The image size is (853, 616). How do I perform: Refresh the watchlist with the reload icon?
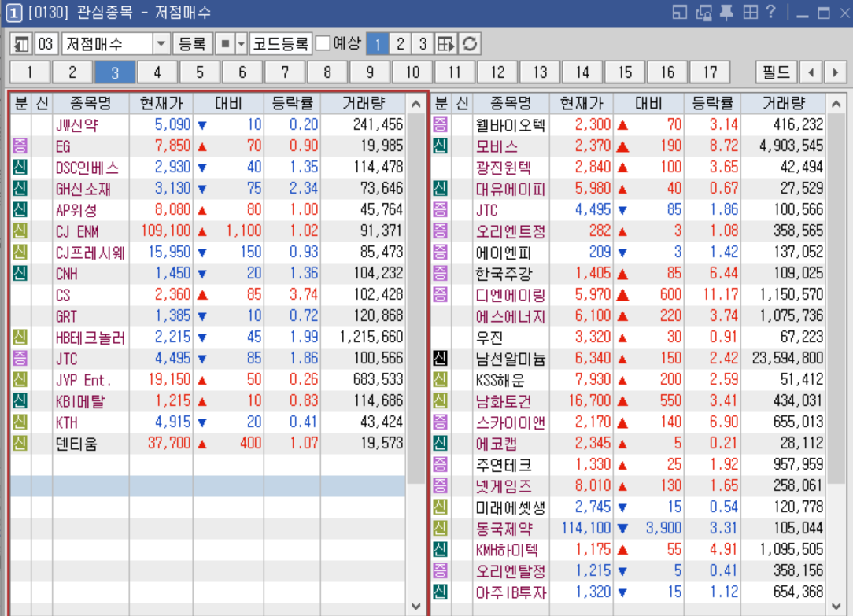point(470,44)
